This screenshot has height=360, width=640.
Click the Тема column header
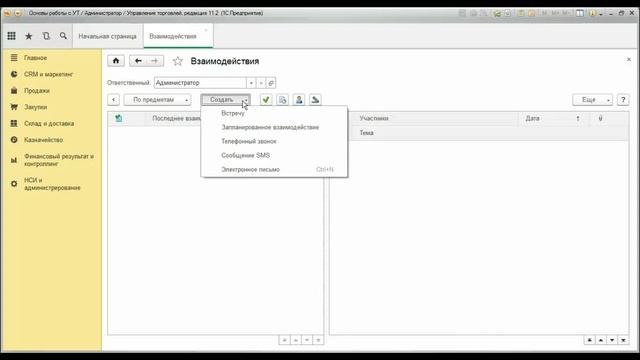pos(367,133)
